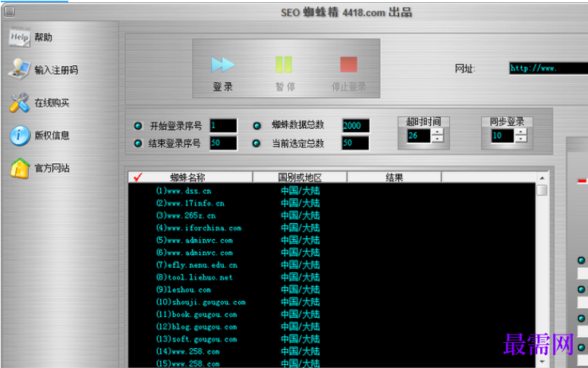Click the 版权信息 sidebar label

tap(52, 135)
